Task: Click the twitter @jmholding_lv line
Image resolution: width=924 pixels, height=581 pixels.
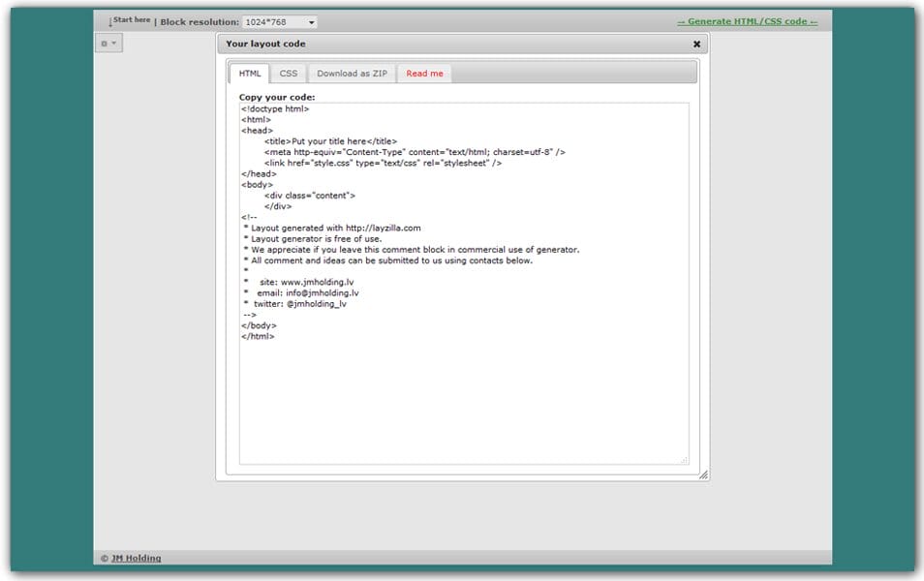Action: point(295,303)
